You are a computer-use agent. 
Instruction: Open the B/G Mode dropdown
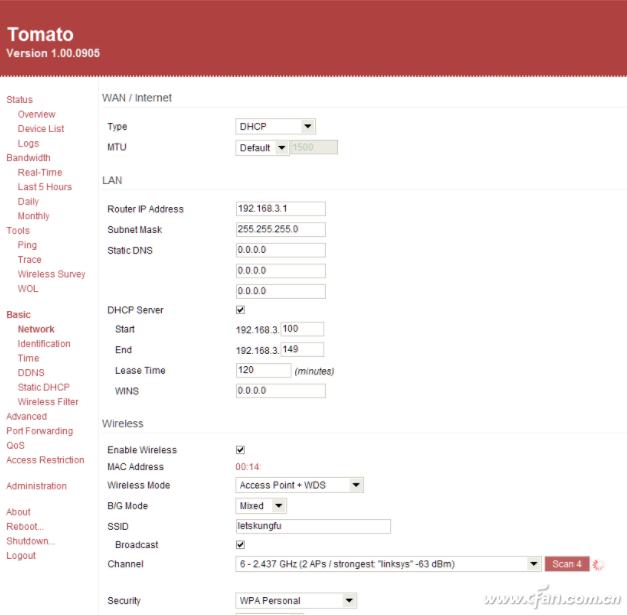(x=261, y=506)
